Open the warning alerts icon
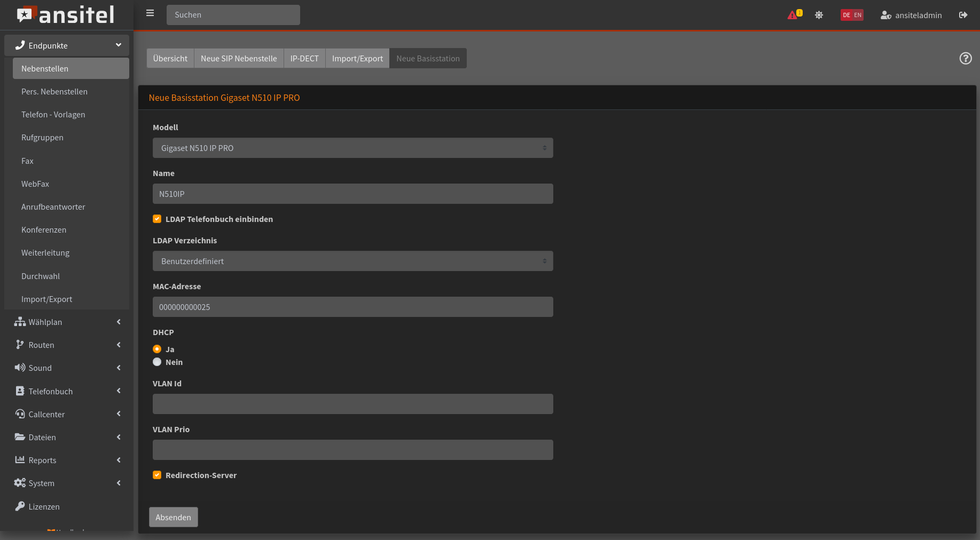Screen dimensions: 980x540 (x=793, y=15)
